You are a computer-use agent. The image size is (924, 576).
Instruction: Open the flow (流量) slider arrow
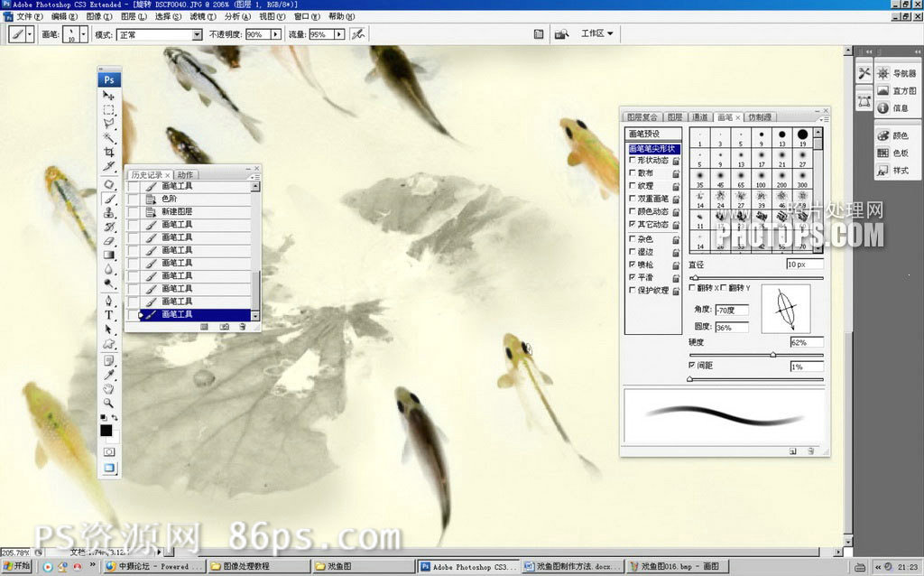[x=339, y=35]
